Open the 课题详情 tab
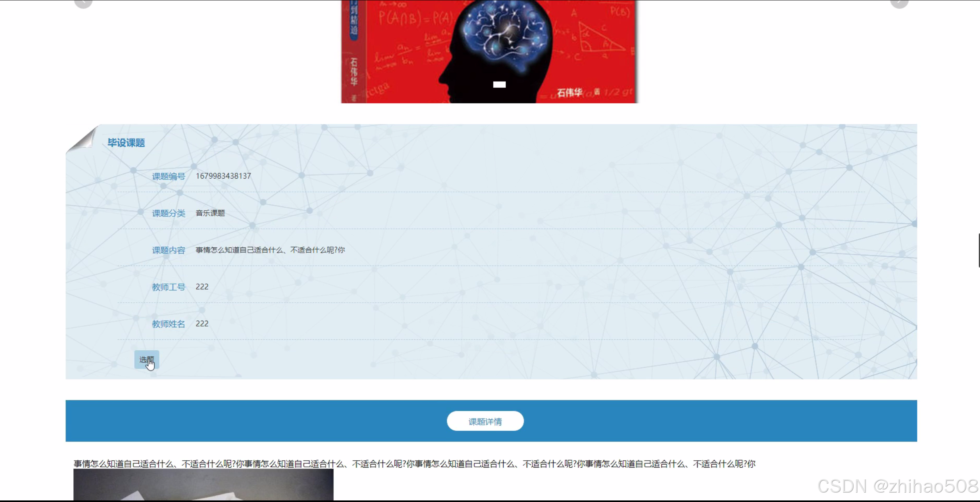The image size is (980, 502). click(x=485, y=421)
